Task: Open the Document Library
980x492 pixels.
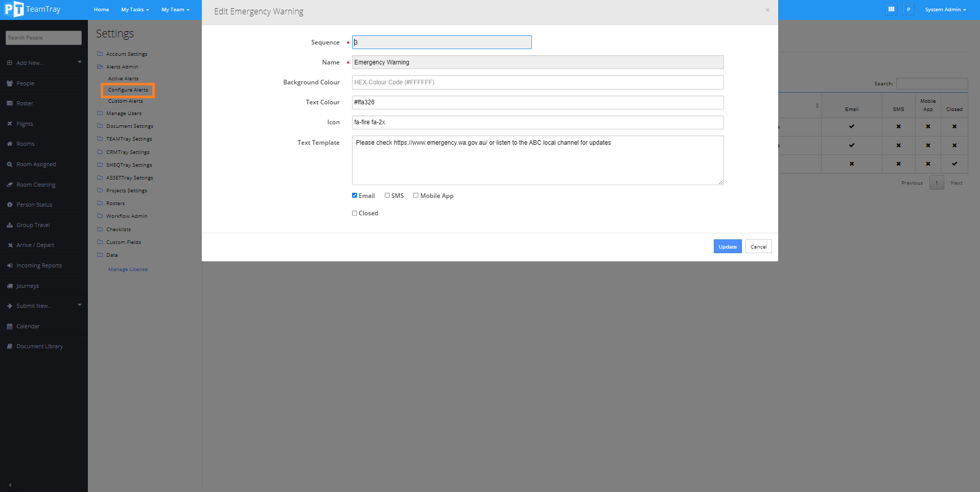Action: 39,346
